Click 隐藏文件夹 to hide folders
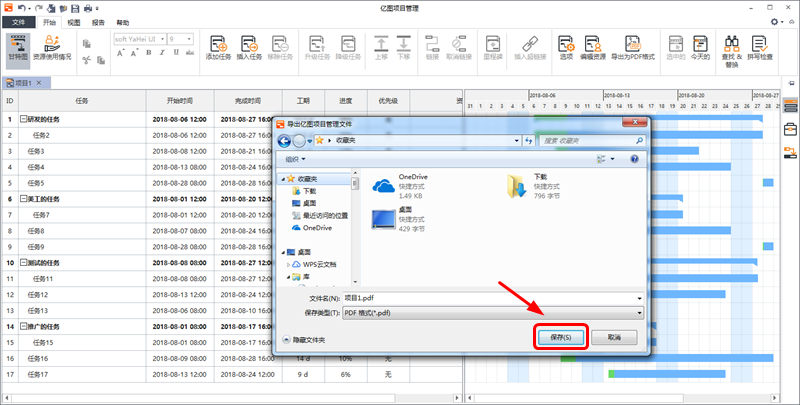This screenshot has width=800, height=405. [x=304, y=339]
